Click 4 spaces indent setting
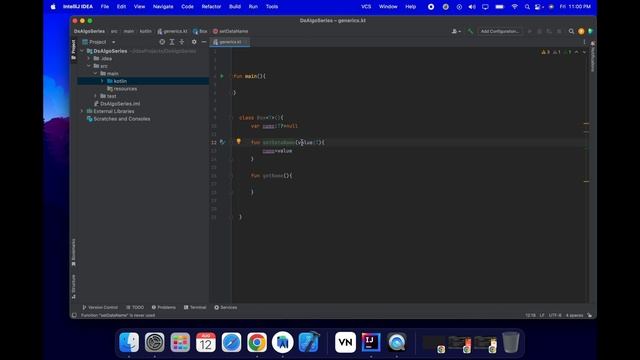 (x=574, y=315)
